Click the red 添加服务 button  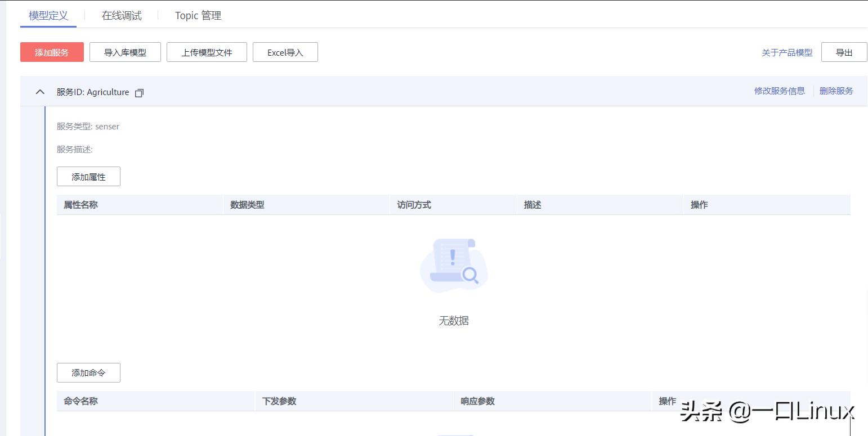point(52,52)
